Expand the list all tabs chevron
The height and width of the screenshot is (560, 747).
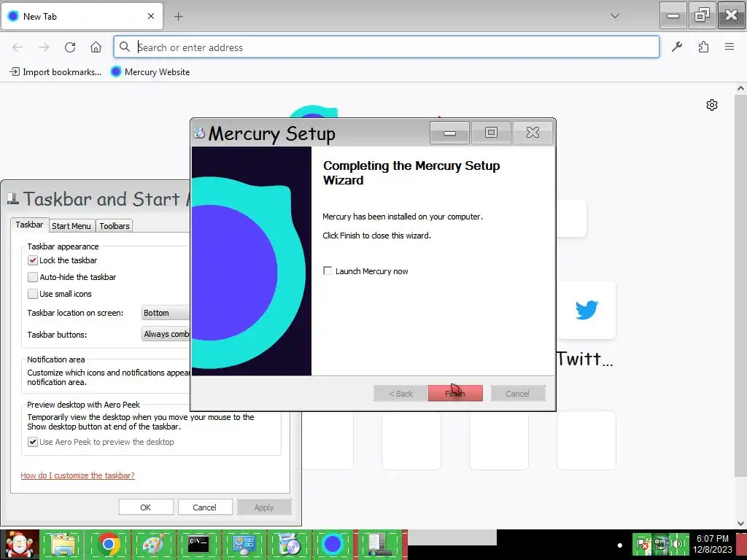[615, 16]
